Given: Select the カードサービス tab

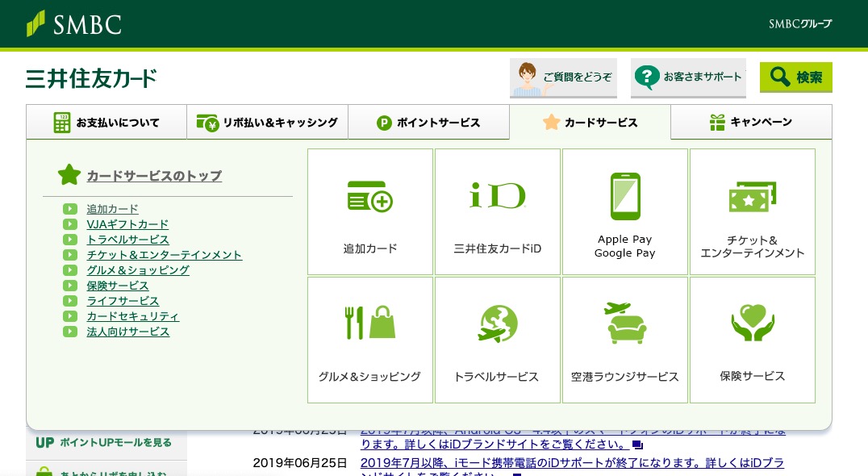Looking at the screenshot, I should tap(590, 122).
